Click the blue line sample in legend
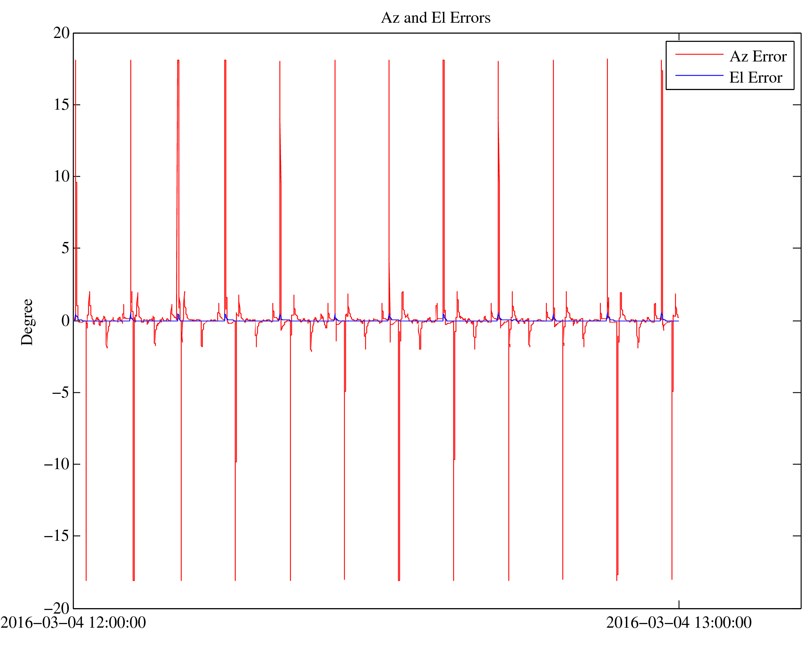The width and height of the screenshot is (812, 659). [699, 76]
